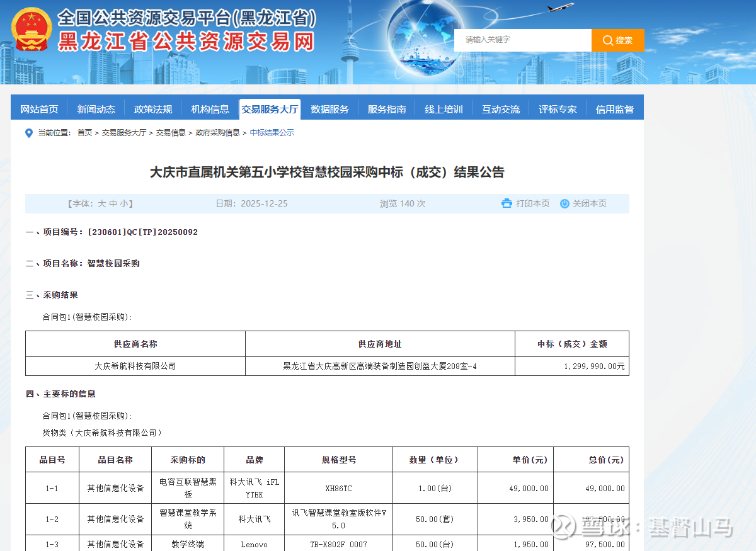This screenshot has width=756, height=551.
Task: Open the 机构信息 menu item
Action: tap(210, 109)
